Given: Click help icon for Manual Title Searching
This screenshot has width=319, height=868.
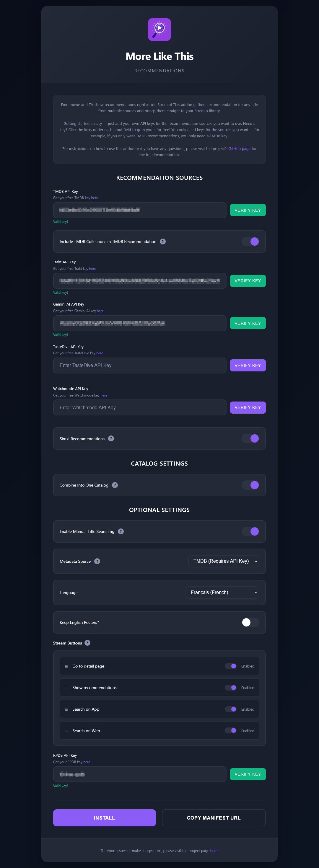Looking at the screenshot, I should tap(121, 531).
